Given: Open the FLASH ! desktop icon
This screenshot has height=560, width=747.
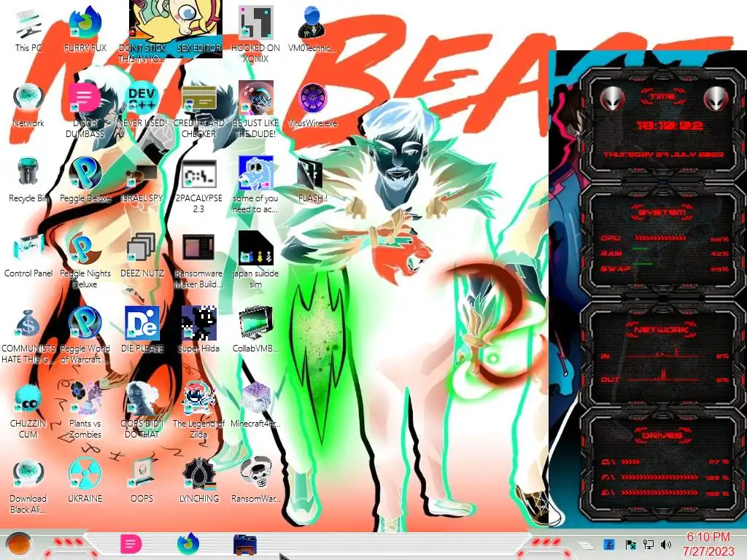Looking at the screenshot, I should coord(312,180).
